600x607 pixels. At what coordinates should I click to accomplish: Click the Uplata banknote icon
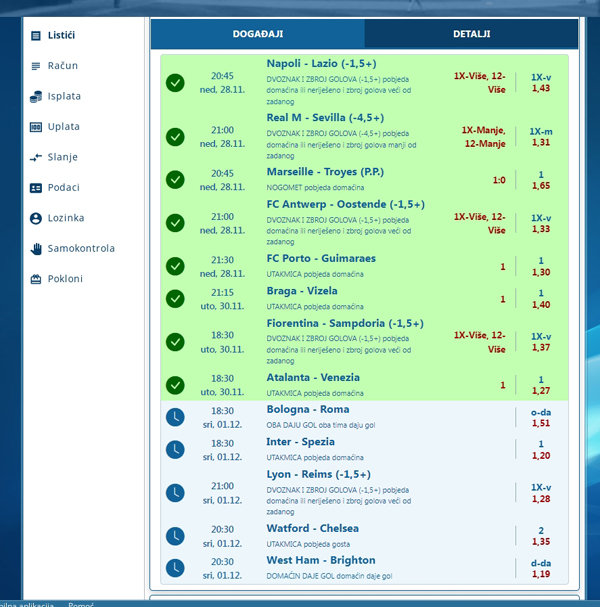point(36,127)
